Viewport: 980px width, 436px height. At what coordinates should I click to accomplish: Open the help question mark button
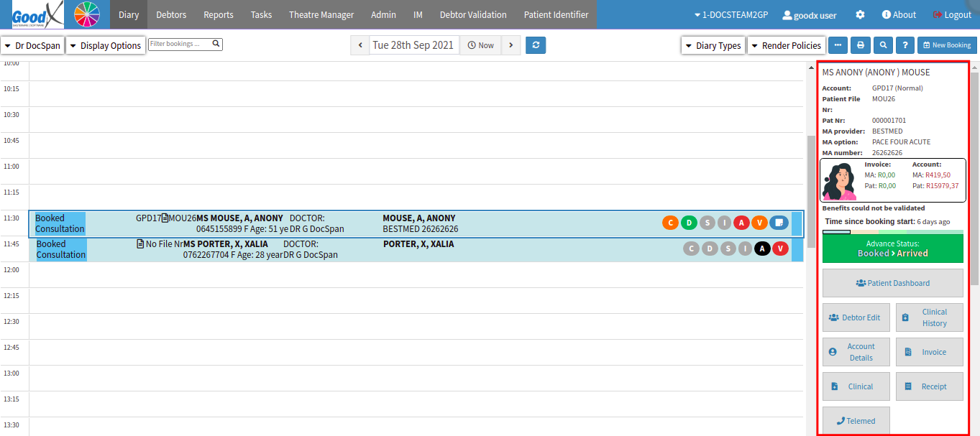[905, 45]
